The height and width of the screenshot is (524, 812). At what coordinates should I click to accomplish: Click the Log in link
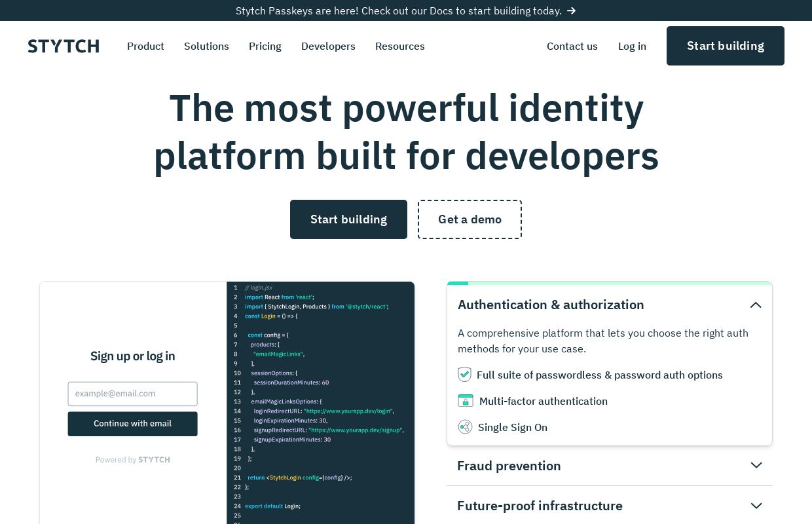(632, 46)
